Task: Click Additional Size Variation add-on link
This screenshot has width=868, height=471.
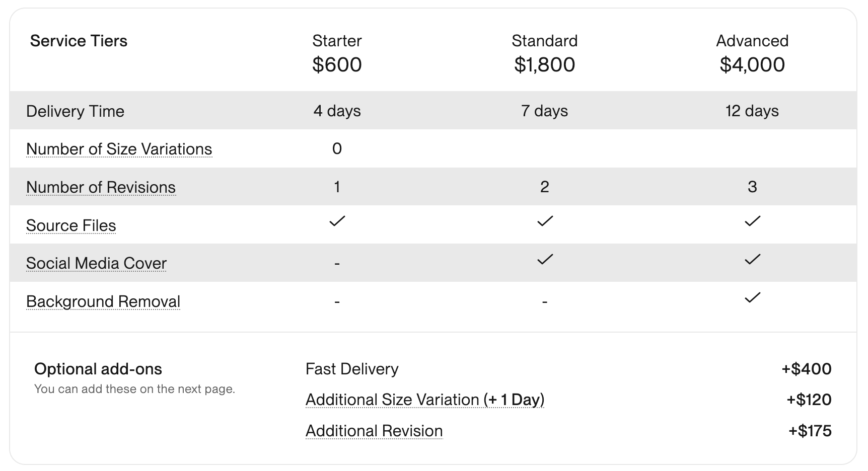Action: [425, 400]
